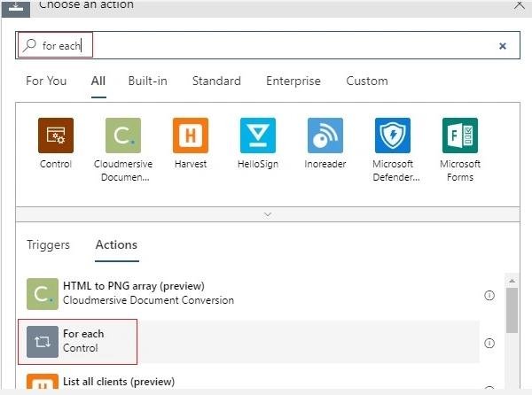Open the Standard connectors tab

[216, 81]
